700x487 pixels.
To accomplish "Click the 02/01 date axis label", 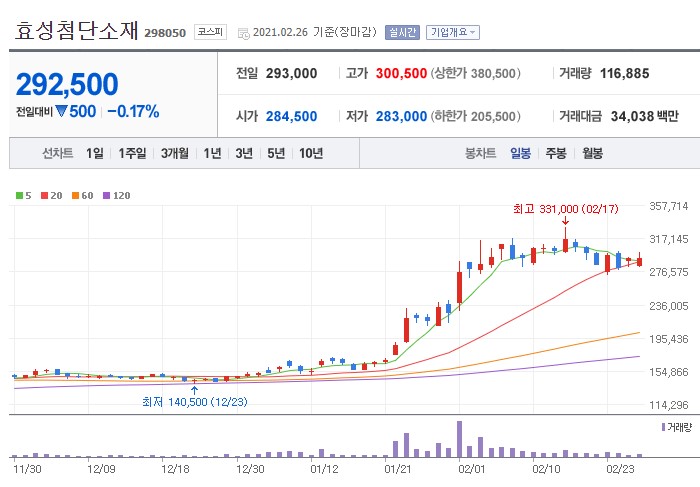I will (x=471, y=469).
